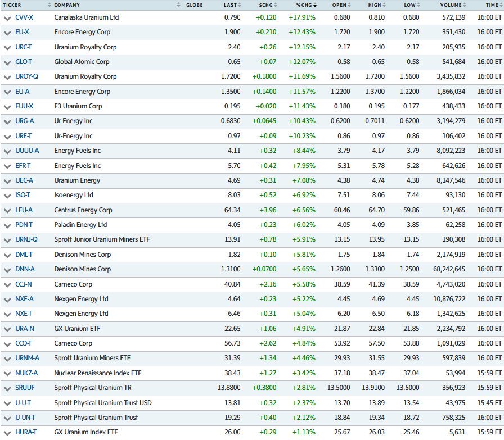Select the GX Uranium Index ETF name
The image size is (504, 440).
(x=86, y=432)
